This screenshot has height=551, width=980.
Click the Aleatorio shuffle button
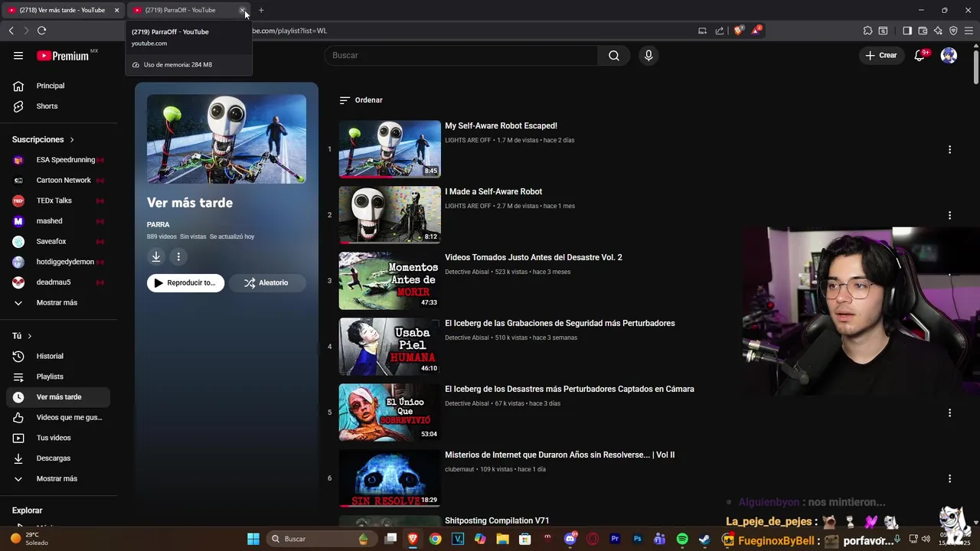pyautogui.click(x=266, y=283)
